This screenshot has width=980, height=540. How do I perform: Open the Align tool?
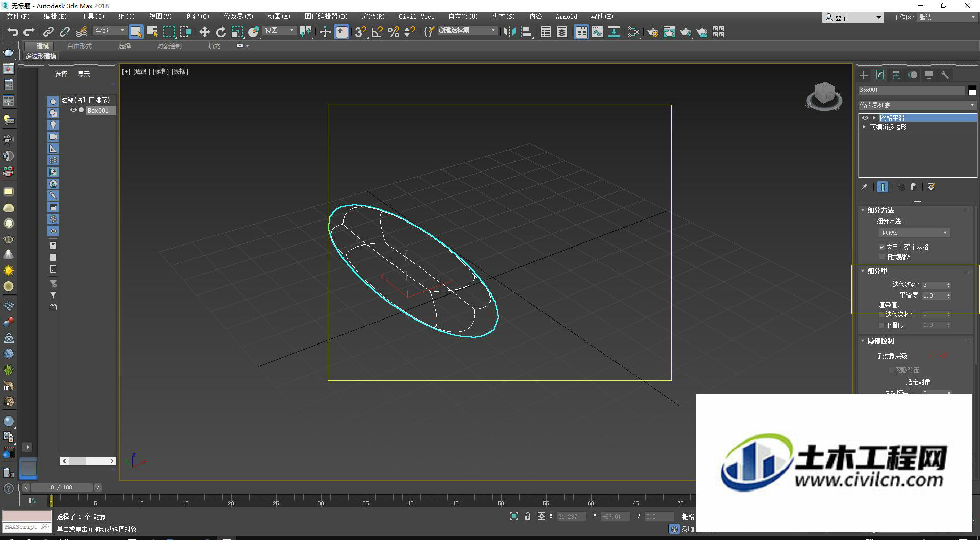(526, 32)
